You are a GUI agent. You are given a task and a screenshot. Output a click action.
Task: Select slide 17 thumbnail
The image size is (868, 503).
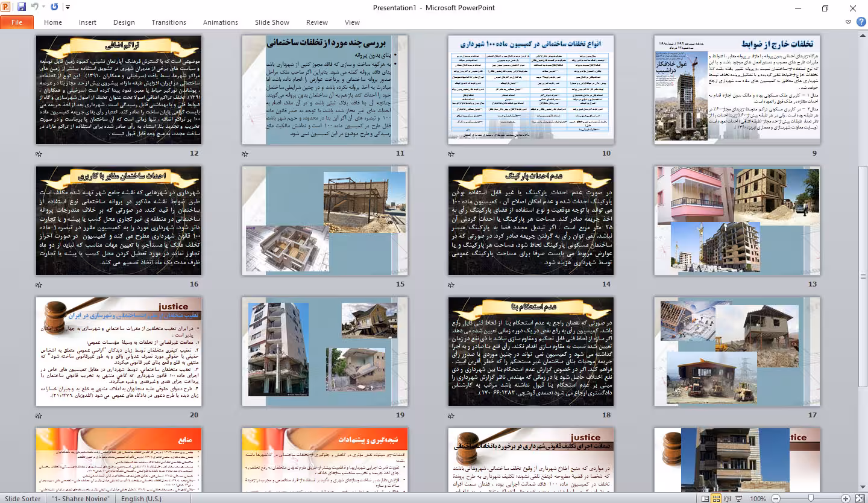(737, 352)
